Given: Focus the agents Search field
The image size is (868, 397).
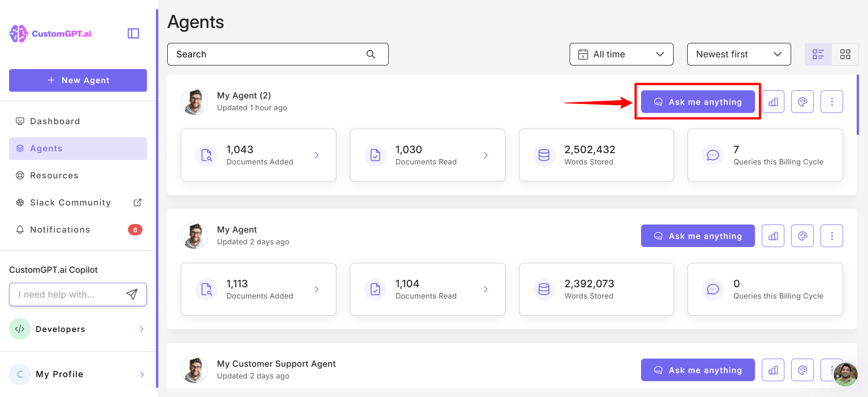Looking at the screenshot, I should tap(278, 54).
